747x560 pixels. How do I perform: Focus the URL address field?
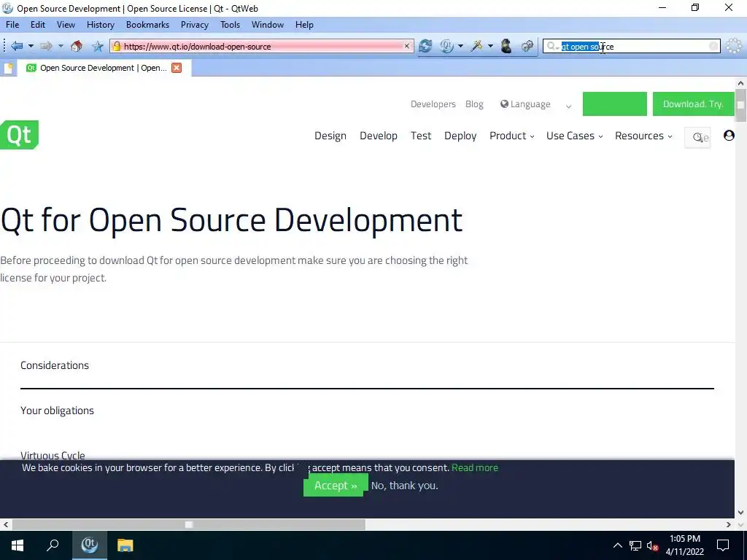pos(262,46)
